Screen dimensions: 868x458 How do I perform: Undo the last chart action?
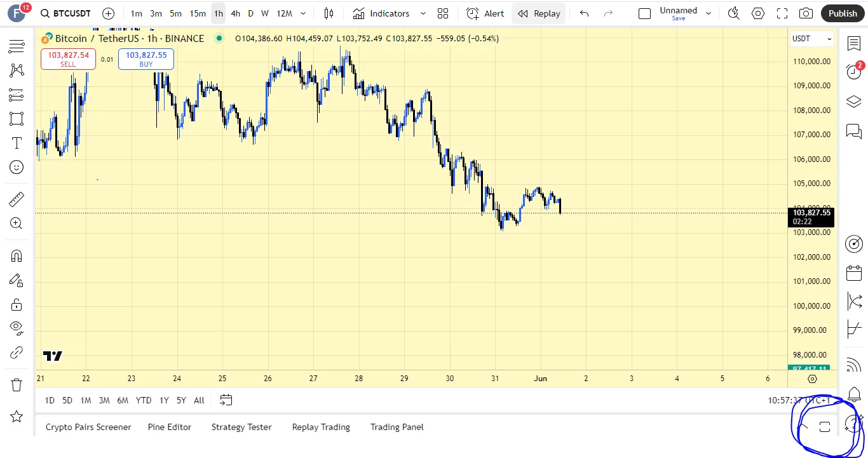tap(585, 13)
